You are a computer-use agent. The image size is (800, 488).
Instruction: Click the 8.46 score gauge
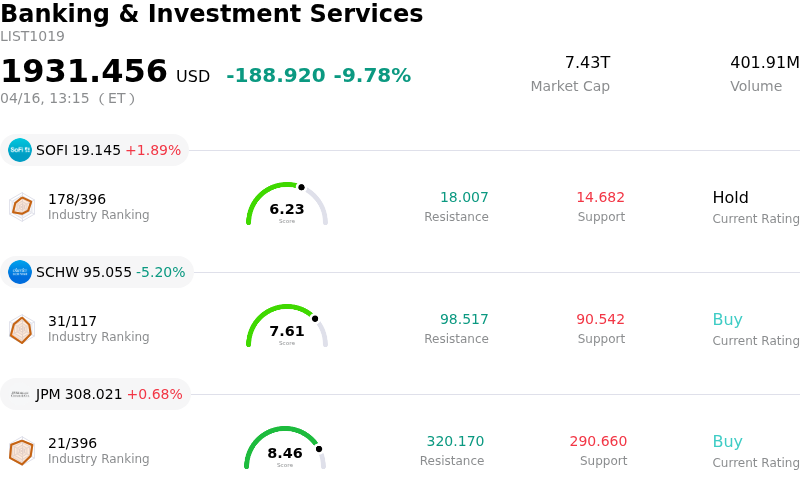tap(285, 450)
